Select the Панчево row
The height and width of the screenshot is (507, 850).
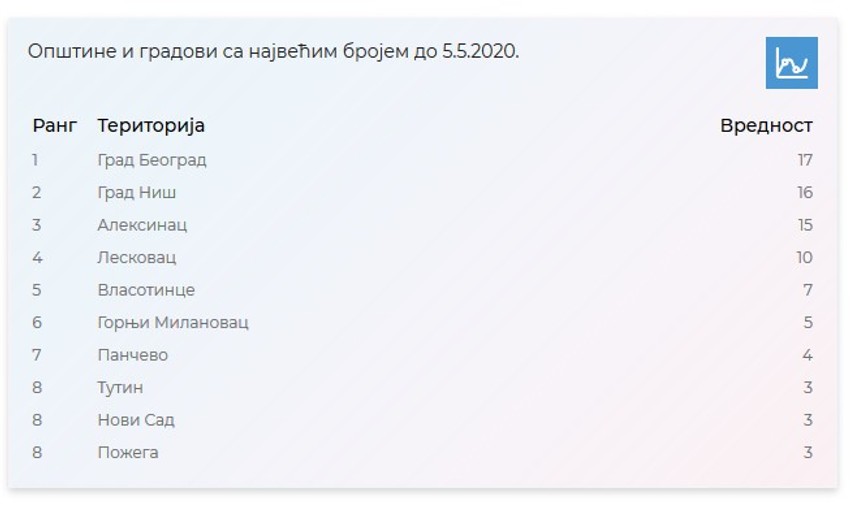pos(133,355)
